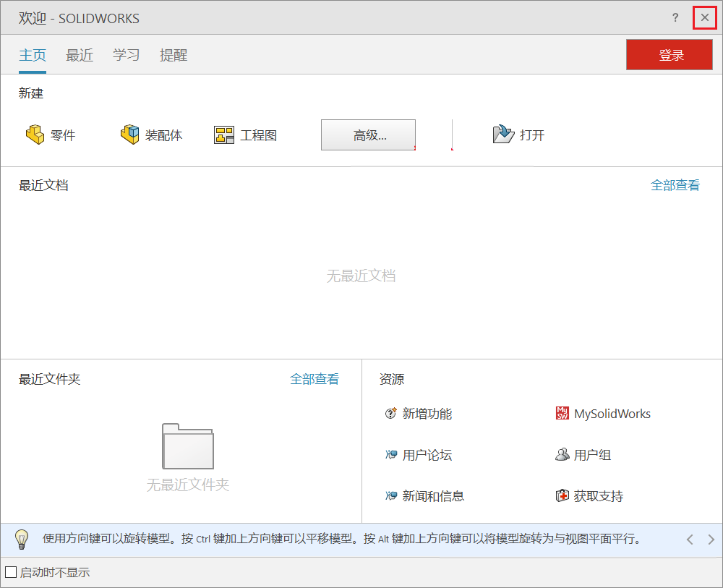
Task: Open an existing file via 打开
Action: [518, 135]
